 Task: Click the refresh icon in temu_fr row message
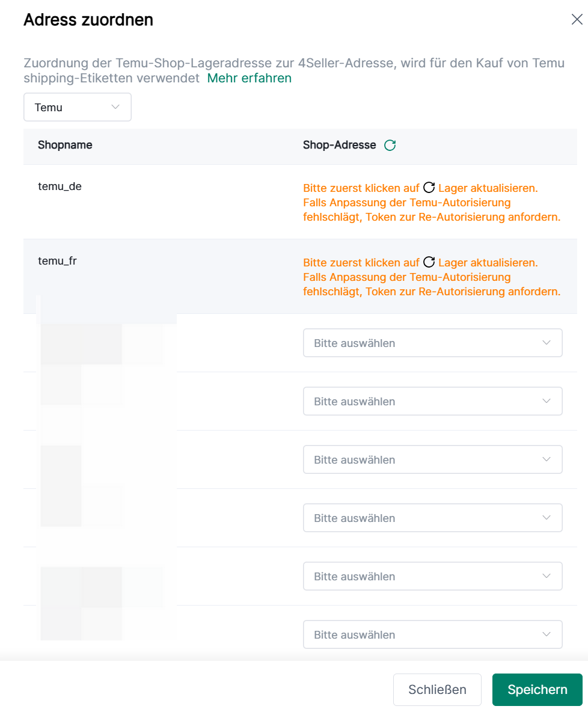(429, 262)
